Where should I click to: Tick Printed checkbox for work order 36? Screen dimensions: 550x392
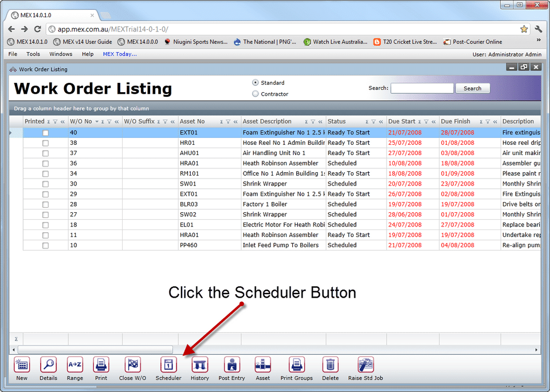coord(45,164)
